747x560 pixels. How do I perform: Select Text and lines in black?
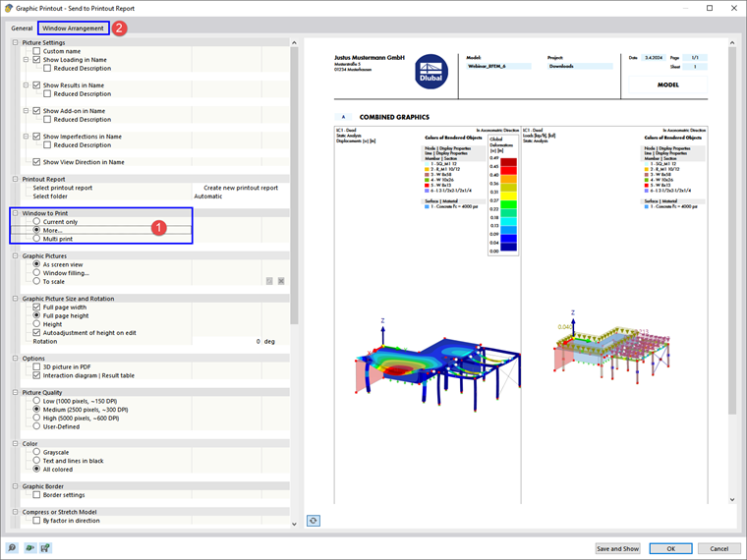click(36, 461)
